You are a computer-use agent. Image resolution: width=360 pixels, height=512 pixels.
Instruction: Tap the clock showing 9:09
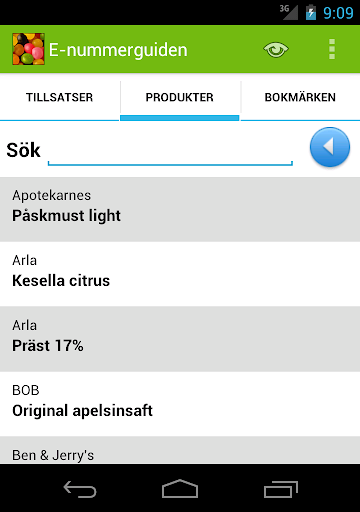click(x=338, y=13)
